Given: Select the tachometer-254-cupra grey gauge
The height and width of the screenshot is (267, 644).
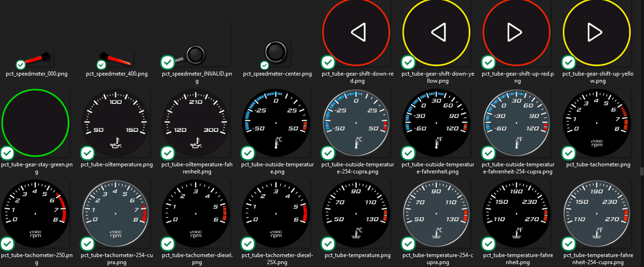Looking at the screenshot, I should pos(117,214).
